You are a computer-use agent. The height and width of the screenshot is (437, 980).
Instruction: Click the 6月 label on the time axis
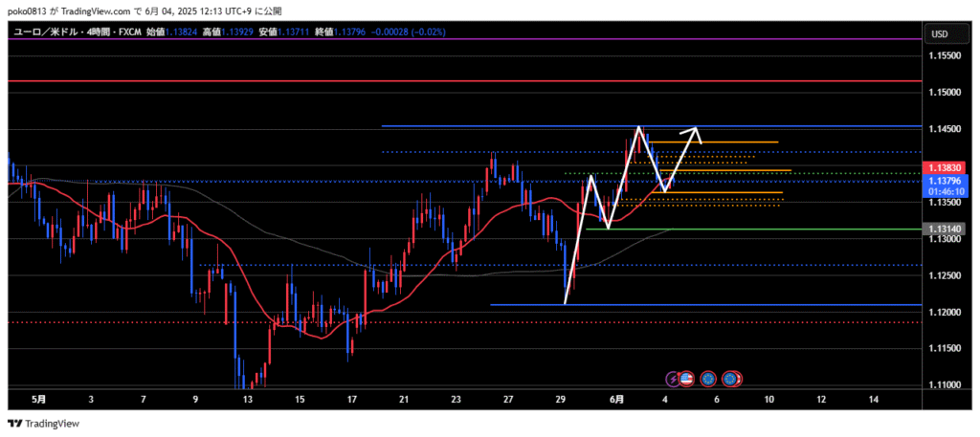coord(618,399)
